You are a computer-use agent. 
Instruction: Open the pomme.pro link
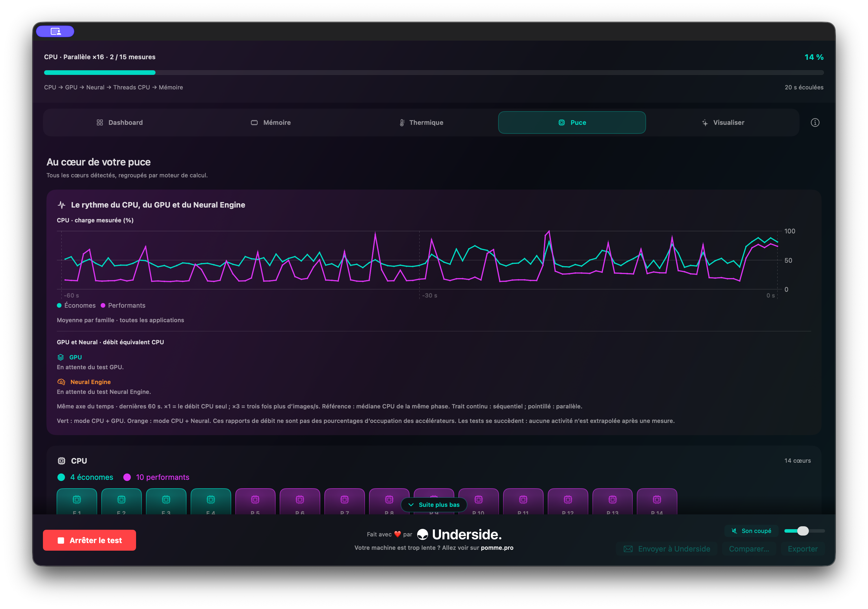497,548
